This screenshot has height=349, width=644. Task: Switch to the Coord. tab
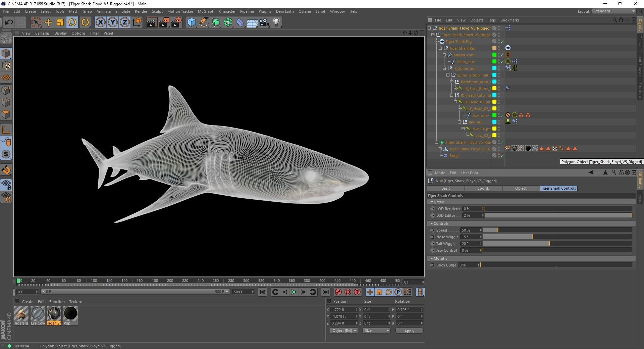tap(483, 188)
